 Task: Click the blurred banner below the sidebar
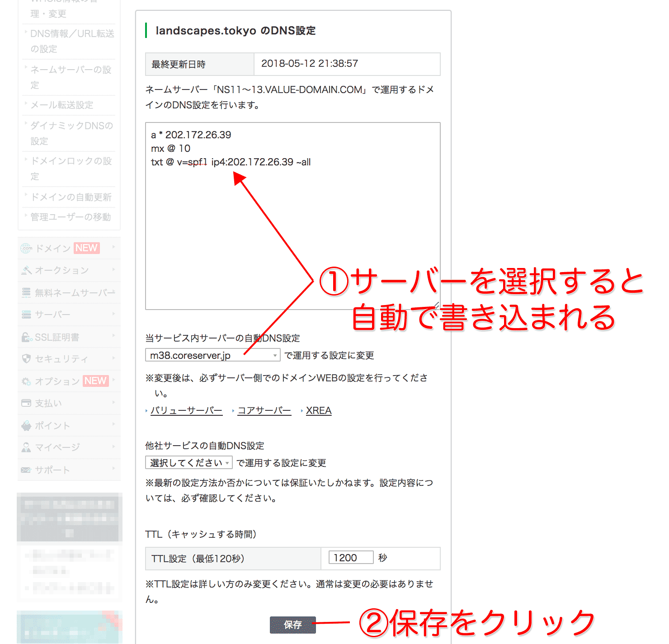click(70, 517)
